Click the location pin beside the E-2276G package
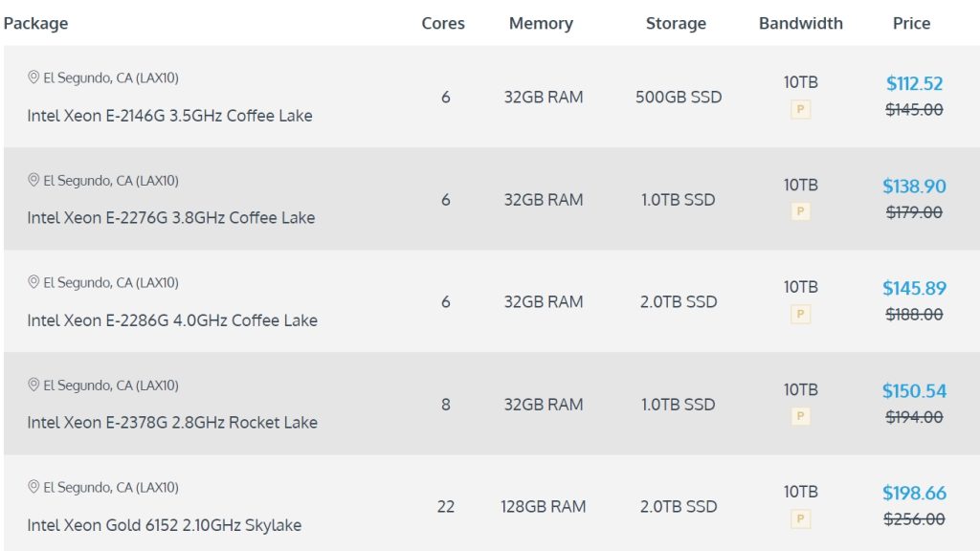 (33, 180)
